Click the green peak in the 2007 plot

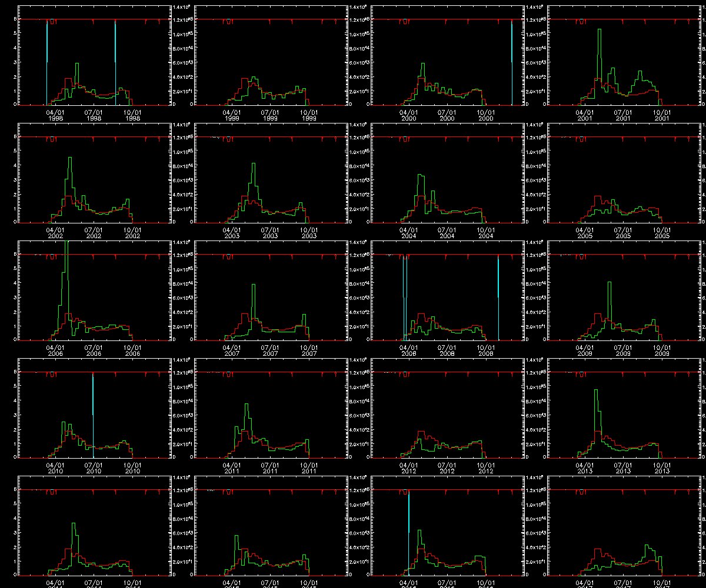254,286
